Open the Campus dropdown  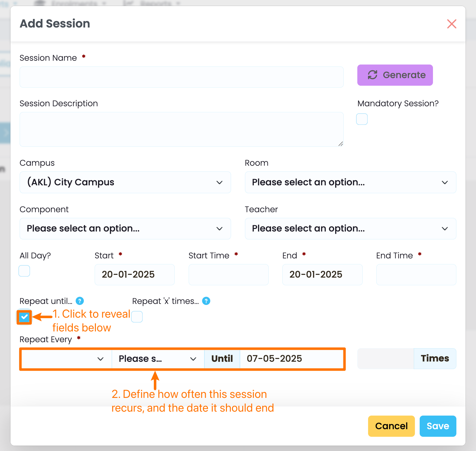coord(125,182)
